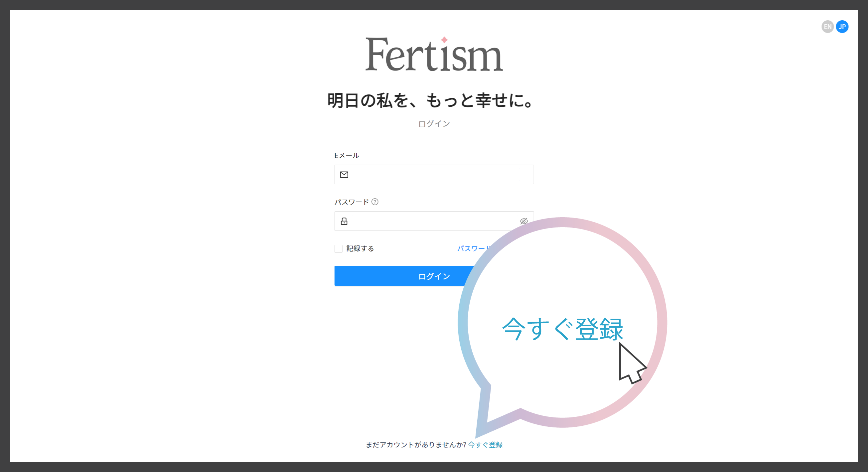The height and width of the screenshot is (472, 868).
Task: Select the JP language button
Action: tap(842, 27)
